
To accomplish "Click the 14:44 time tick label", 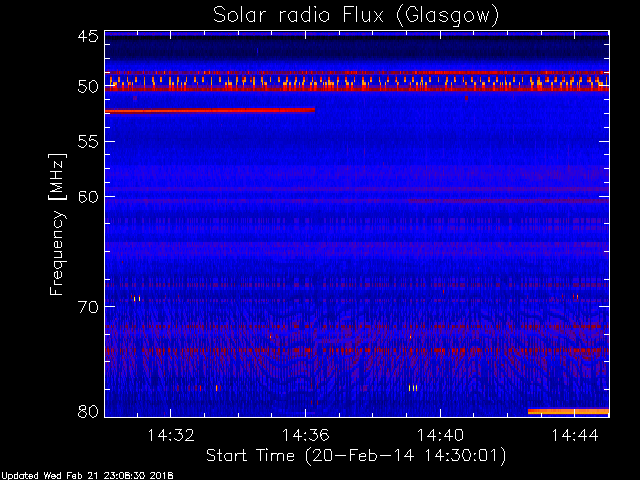I will click(x=575, y=435).
